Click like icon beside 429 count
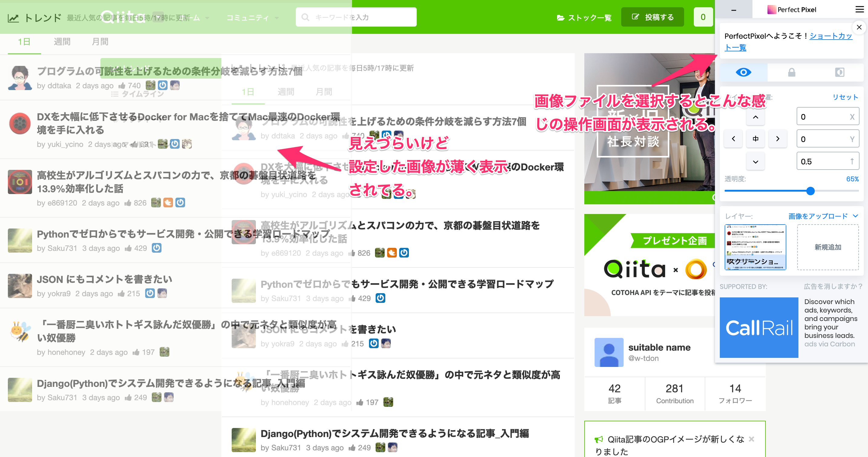The image size is (868, 457). click(x=352, y=298)
